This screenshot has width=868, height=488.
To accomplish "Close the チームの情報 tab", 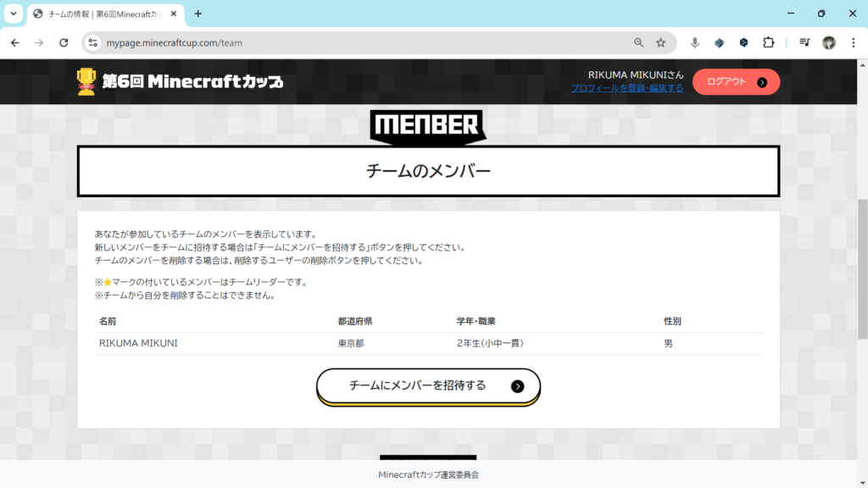I will (175, 14).
